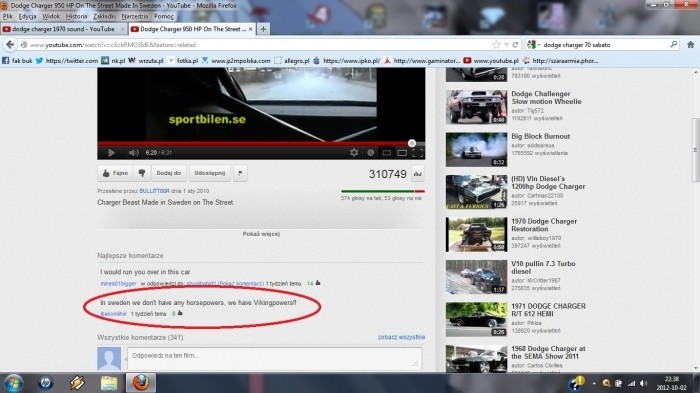Click the Udostępnij share button
The width and height of the screenshot is (700, 393).
[x=210, y=173]
